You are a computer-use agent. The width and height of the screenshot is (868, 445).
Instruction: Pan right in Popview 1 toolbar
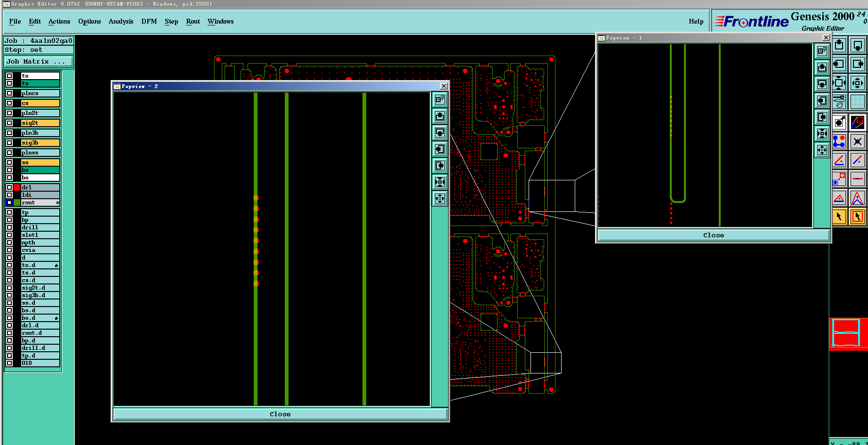pos(822,117)
